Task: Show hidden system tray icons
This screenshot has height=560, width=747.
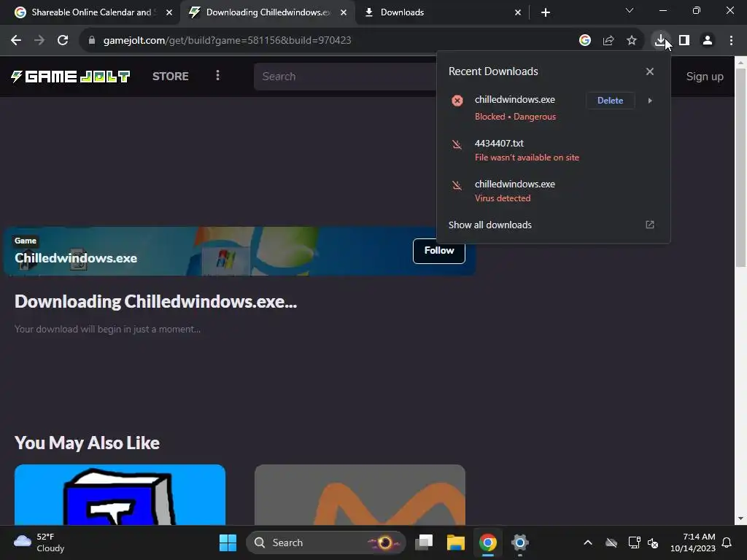Action: point(588,542)
